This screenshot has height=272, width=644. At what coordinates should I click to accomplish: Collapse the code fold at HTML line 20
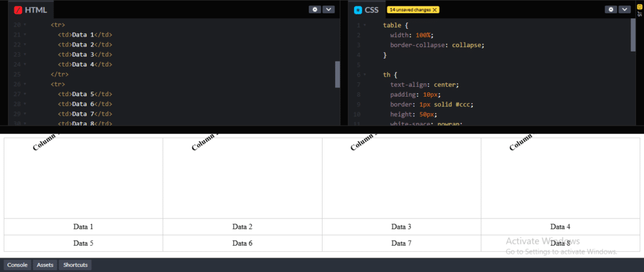(25, 25)
